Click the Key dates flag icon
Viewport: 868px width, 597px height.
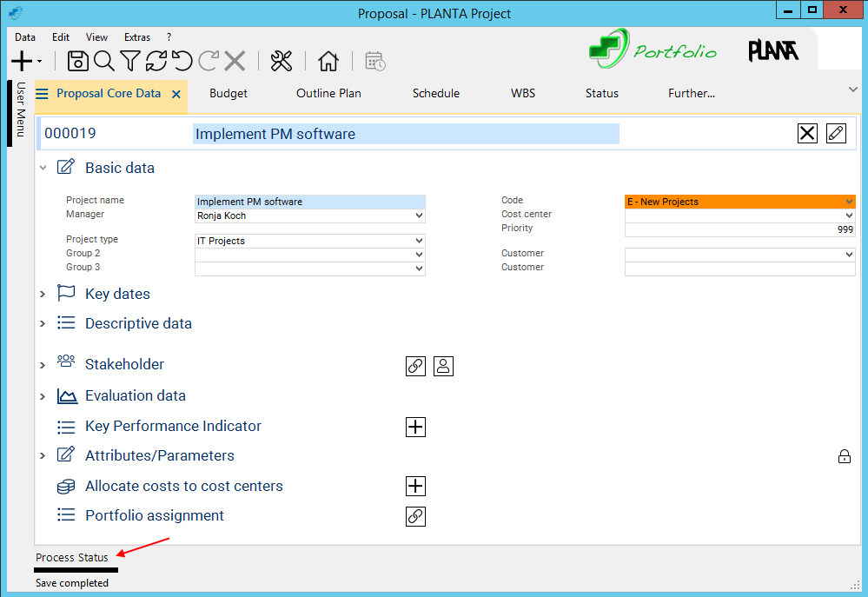pyautogui.click(x=66, y=292)
